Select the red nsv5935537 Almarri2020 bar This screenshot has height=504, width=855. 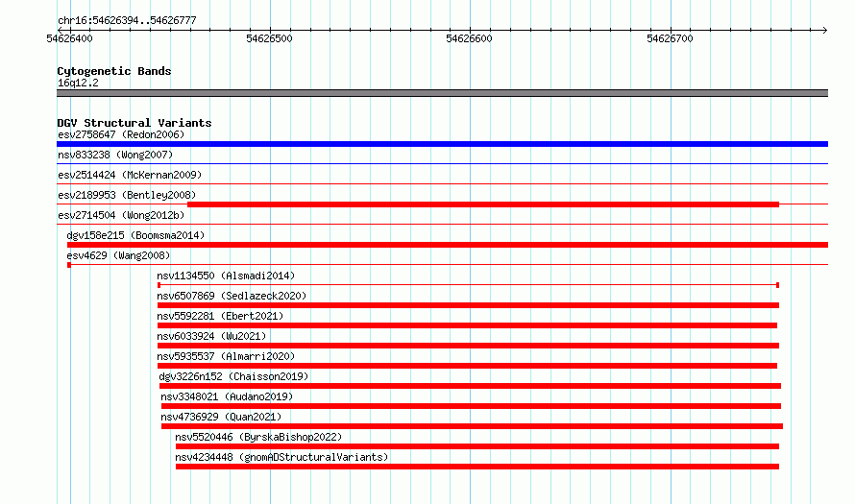[x=467, y=366]
